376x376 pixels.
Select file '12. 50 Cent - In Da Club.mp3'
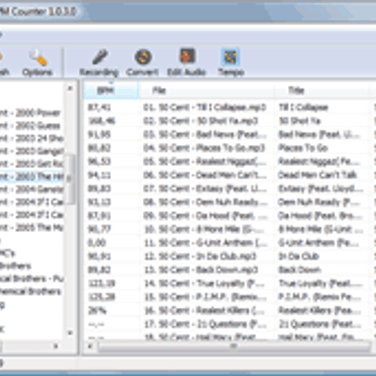pyautogui.click(x=200, y=256)
